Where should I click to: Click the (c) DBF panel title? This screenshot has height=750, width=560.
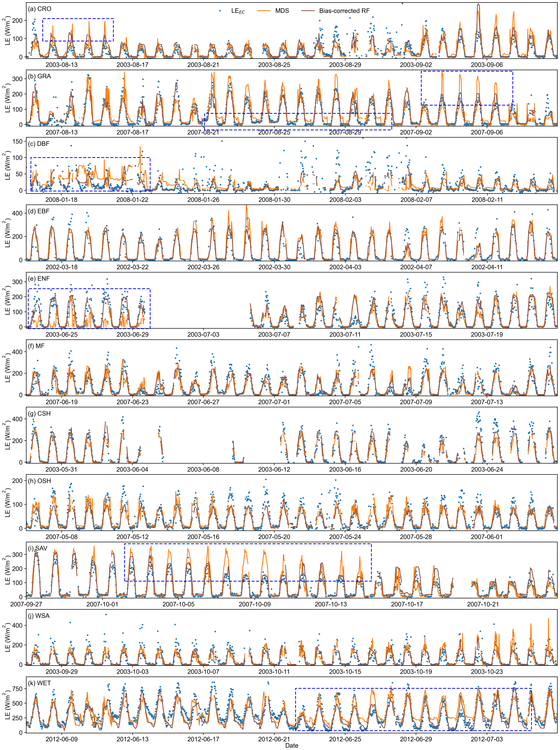(39, 144)
